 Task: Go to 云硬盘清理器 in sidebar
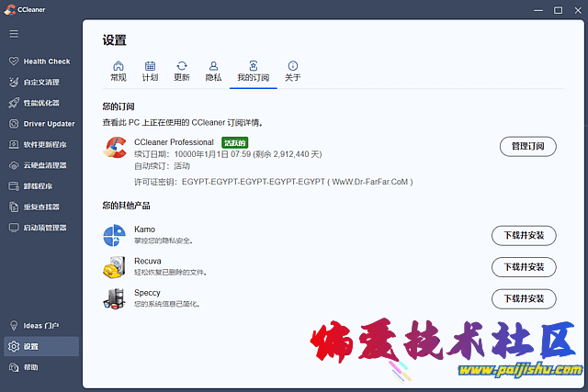(x=41, y=165)
